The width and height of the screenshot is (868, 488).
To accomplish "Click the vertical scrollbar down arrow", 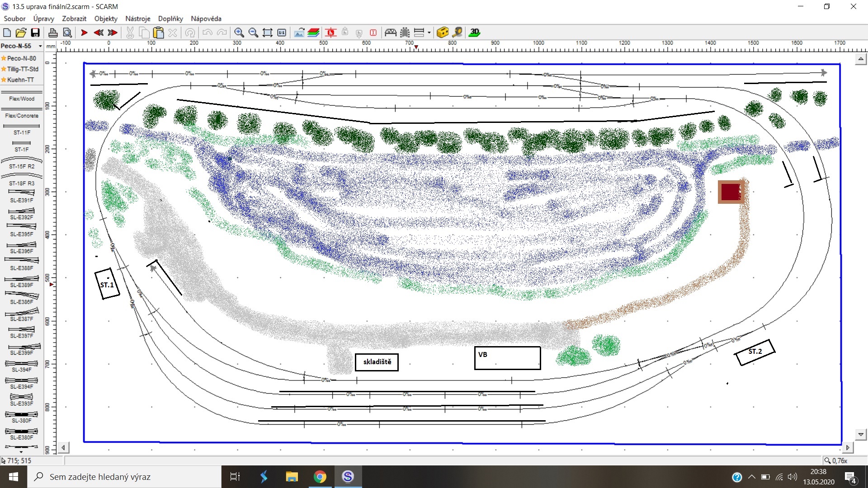I will point(861,434).
